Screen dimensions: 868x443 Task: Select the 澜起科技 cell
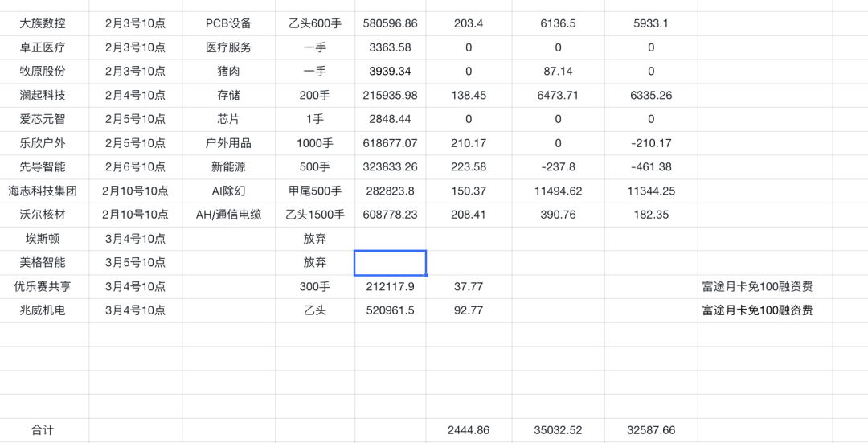click(x=44, y=95)
